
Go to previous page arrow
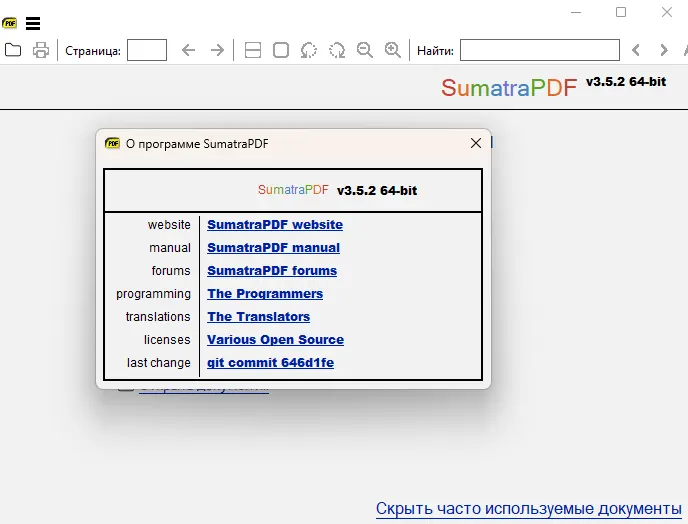coord(188,50)
